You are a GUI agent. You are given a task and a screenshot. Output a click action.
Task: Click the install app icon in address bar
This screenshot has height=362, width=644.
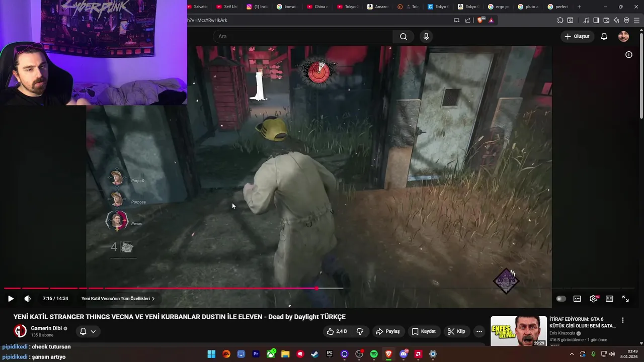pos(456,20)
